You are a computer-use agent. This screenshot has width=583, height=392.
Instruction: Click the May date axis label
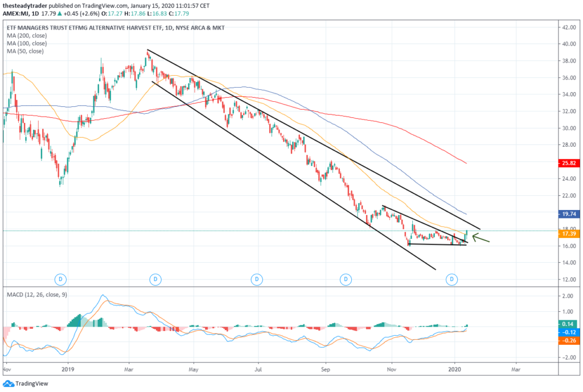pos(194,369)
